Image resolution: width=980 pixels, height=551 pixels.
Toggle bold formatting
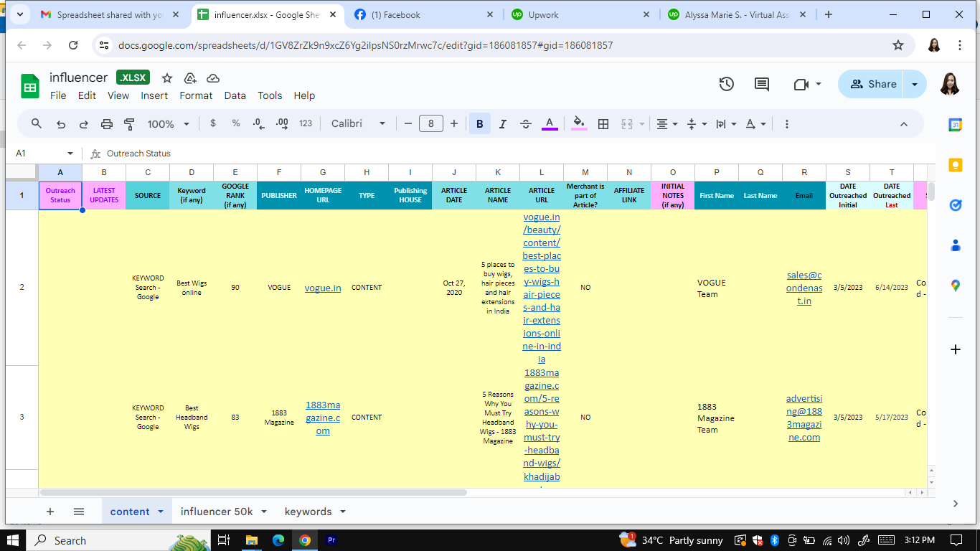tap(479, 124)
